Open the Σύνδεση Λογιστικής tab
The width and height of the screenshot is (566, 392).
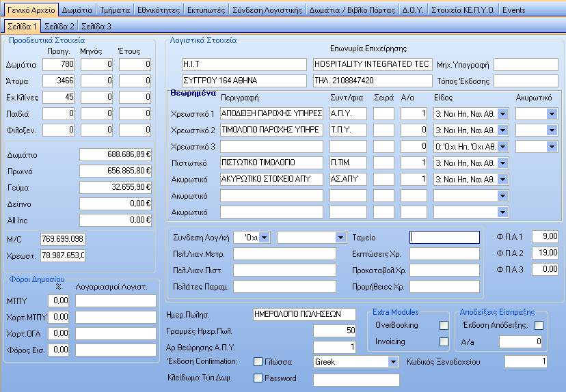pos(267,10)
